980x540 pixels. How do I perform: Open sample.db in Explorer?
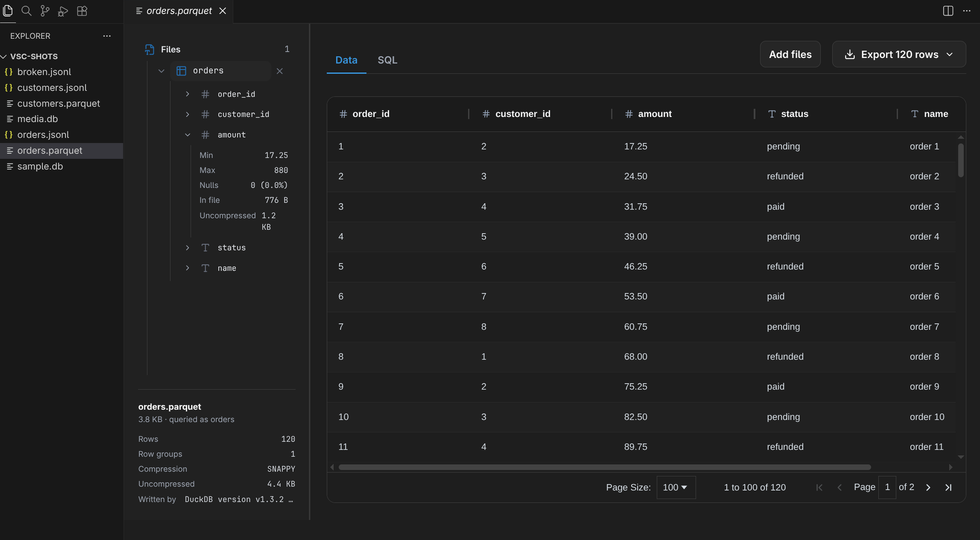pyautogui.click(x=61, y=166)
